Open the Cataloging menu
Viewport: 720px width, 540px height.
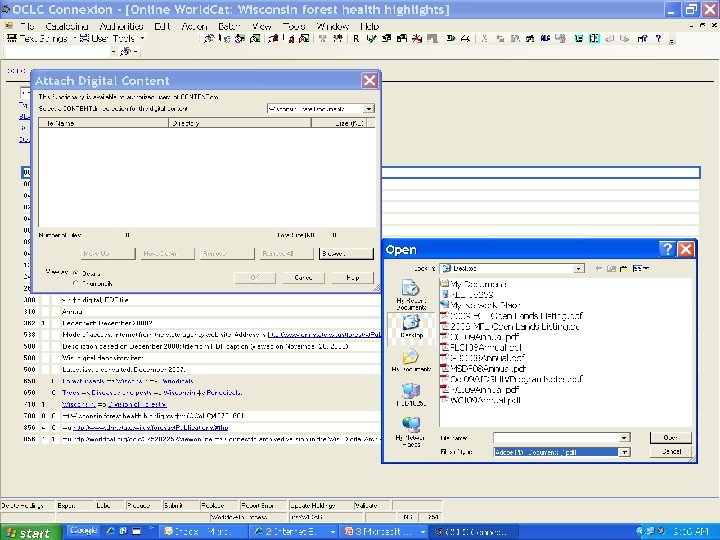[x=67, y=26]
